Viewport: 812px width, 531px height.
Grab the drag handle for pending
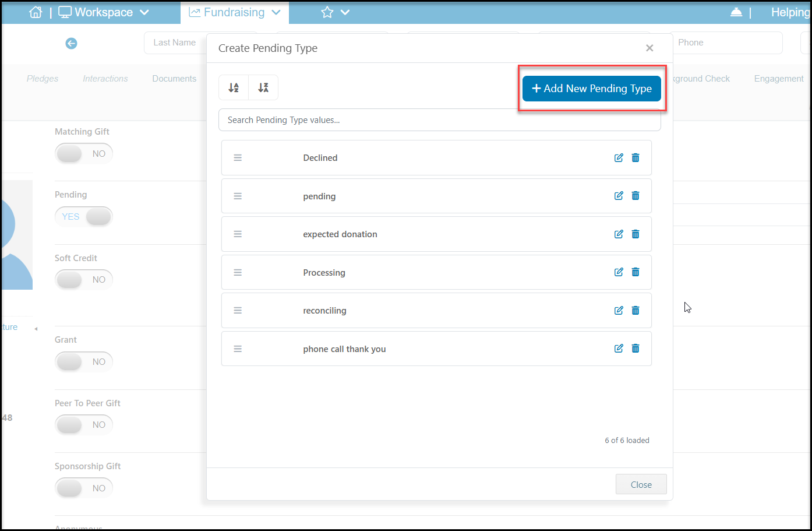[238, 196]
